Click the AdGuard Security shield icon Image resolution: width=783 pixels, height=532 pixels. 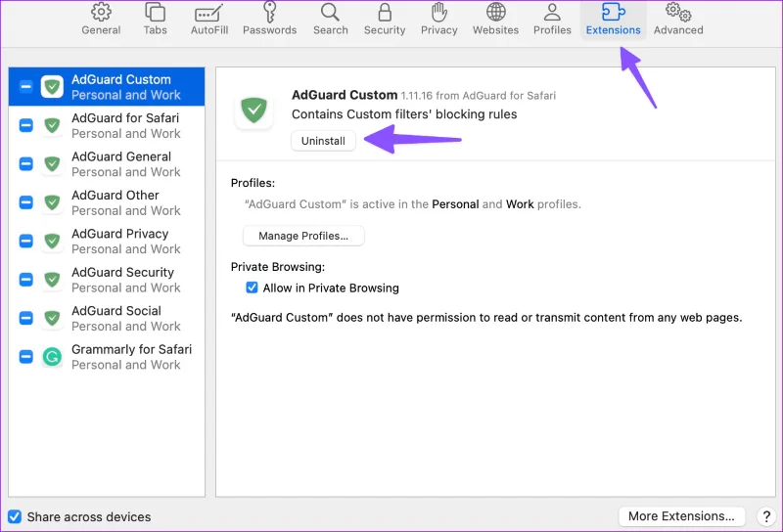pyautogui.click(x=52, y=280)
